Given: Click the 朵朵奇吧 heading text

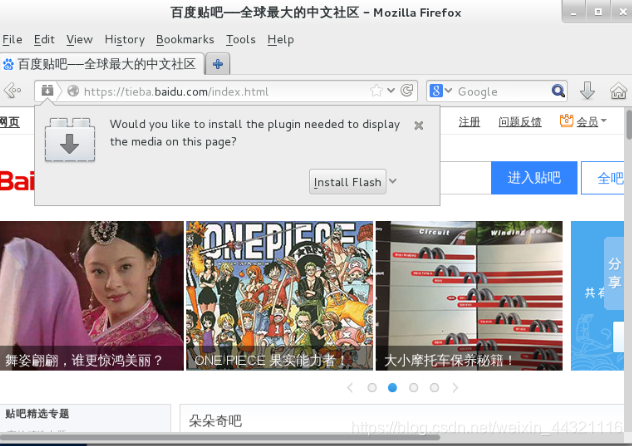Looking at the screenshot, I should click(215, 421).
